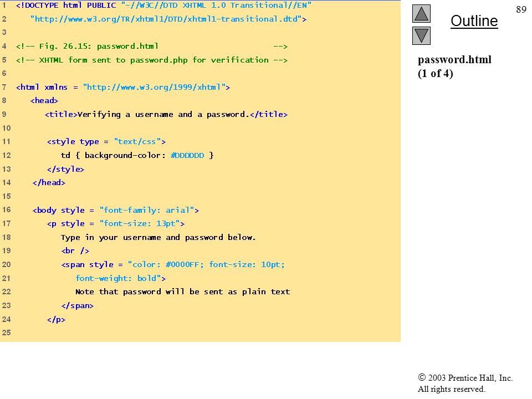The width and height of the screenshot is (532, 399).
Task: Click the font-weight: bold line
Action: (120, 278)
